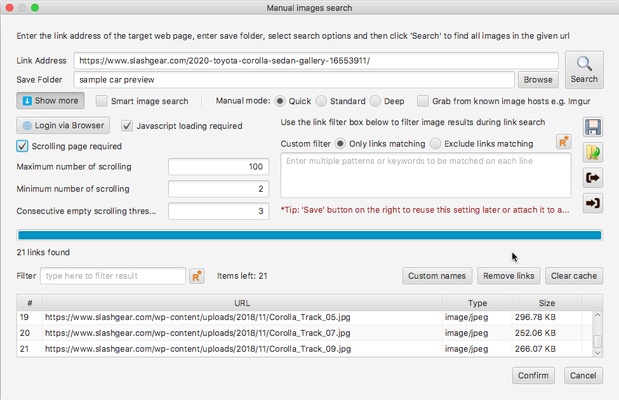Select the Corolla_Track_07.jpg row
The image size is (619, 400).
(x=304, y=333)
